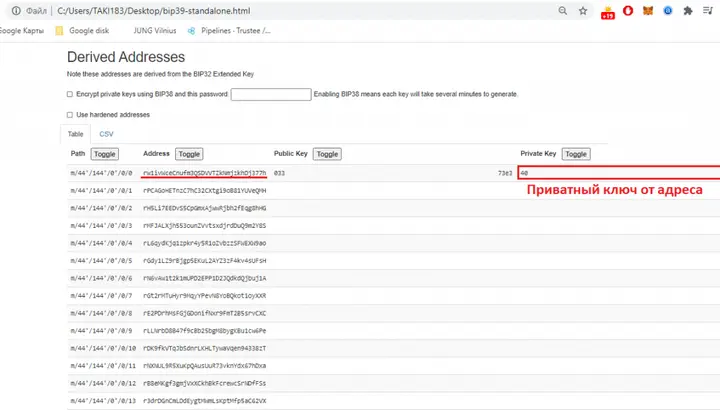
Task: Select path m/44'/144'/0'/0/10
Action: point(103,348)
